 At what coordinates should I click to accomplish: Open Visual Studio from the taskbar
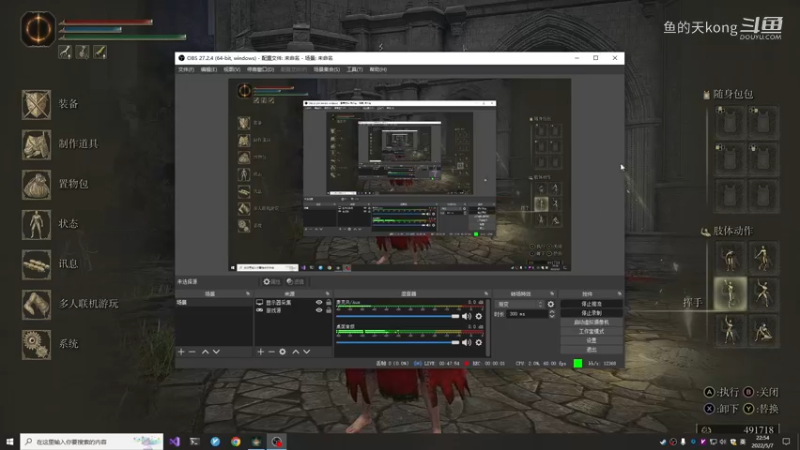(174, 441)
